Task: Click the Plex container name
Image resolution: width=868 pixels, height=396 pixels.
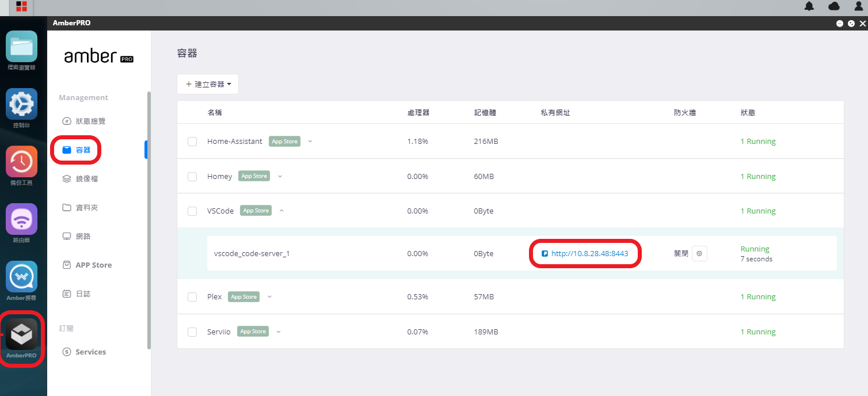Action: 215,297
